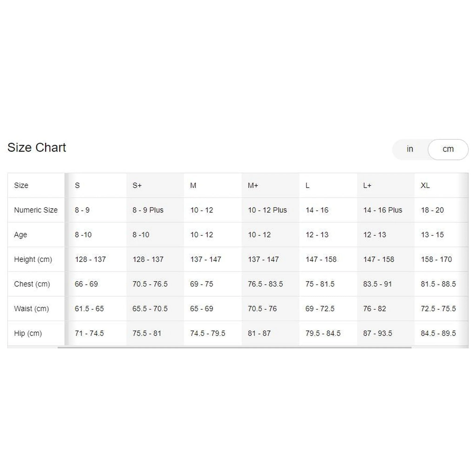The image size is (476, 476).
Task: Click the Size Chart heading
Action: [x=37, y=148]
